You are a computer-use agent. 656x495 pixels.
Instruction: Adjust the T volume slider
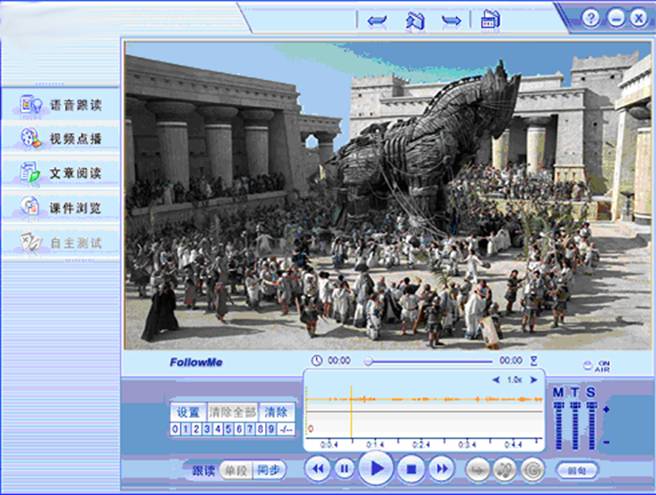[x=575, y=426]
